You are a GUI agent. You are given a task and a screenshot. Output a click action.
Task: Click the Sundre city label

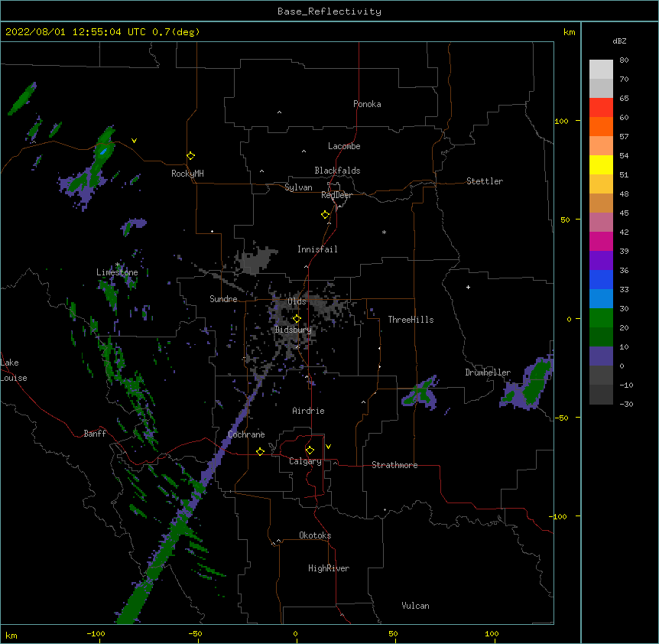pyautogui.click(x=223, y=299)
